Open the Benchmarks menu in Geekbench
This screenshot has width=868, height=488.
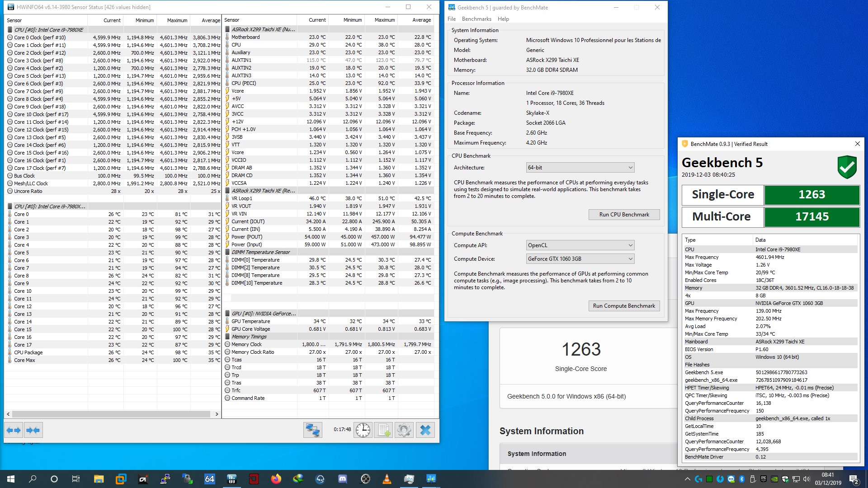(476, 19)
